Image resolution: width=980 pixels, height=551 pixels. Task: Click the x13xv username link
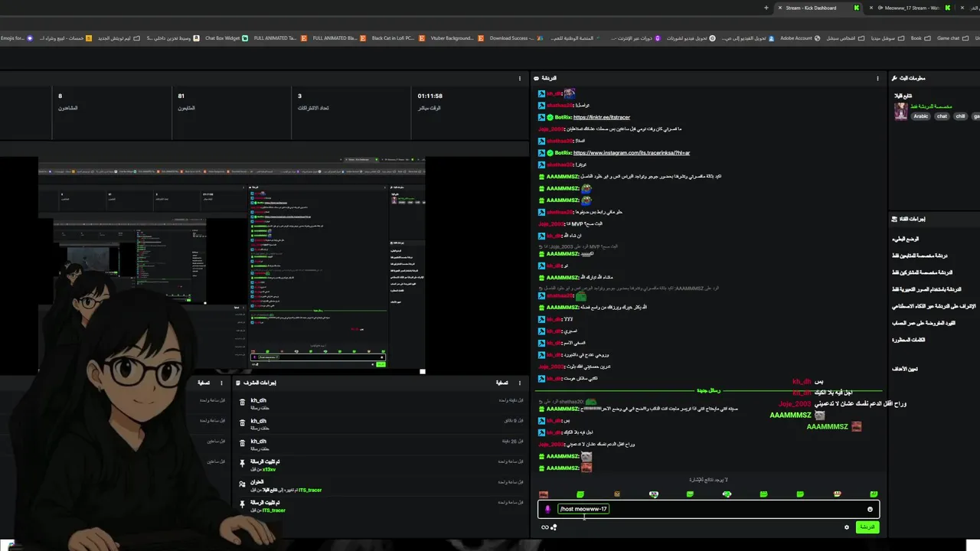point(269,469)
